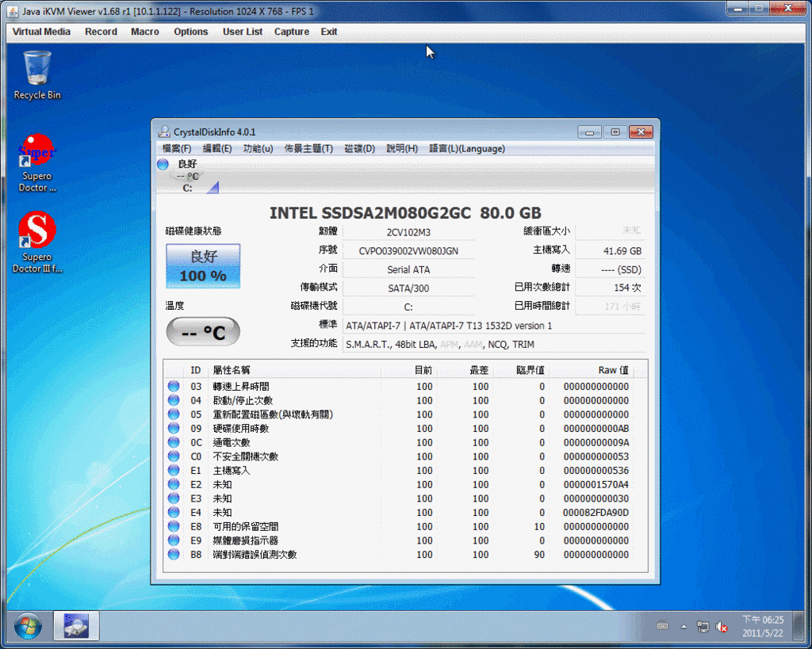This screenshot has width=812, height=649.
Task: Select the C: drive status indicator
Action: 187,176
